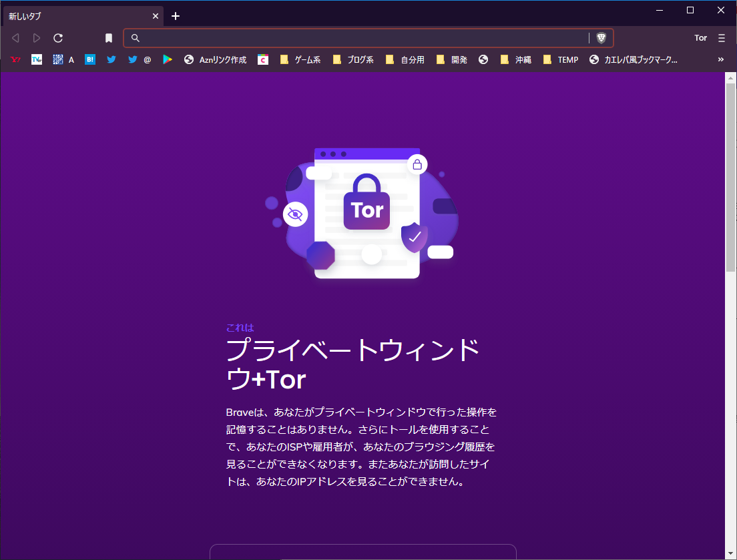The image size is (737, 560).
Task: Open the Brave main menu
Action: click(722, 38)
